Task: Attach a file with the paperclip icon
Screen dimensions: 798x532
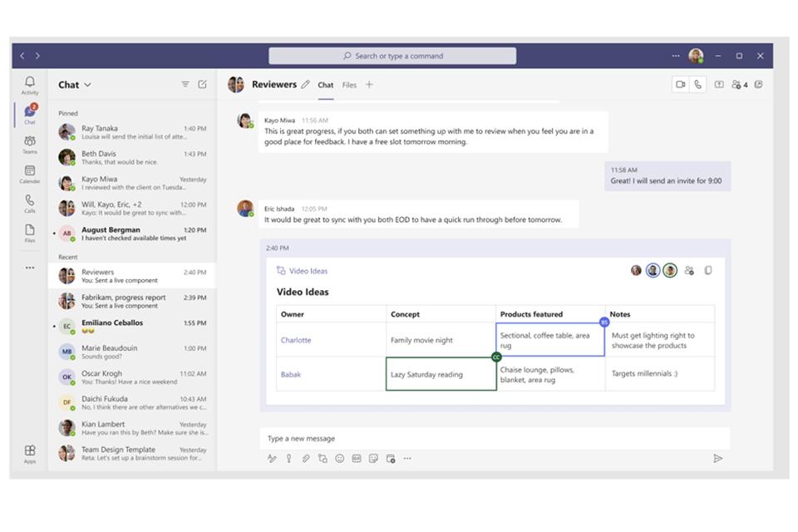Action: pos(305,458)
